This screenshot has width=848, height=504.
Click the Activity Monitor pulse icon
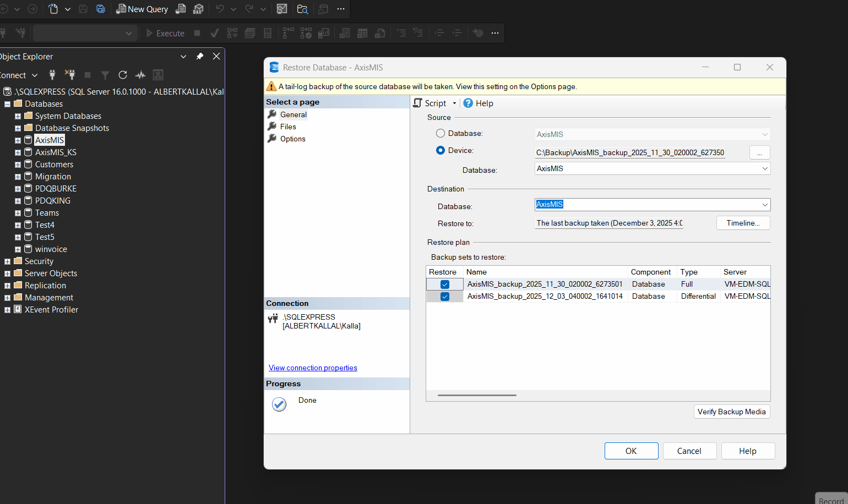[140, 75]
